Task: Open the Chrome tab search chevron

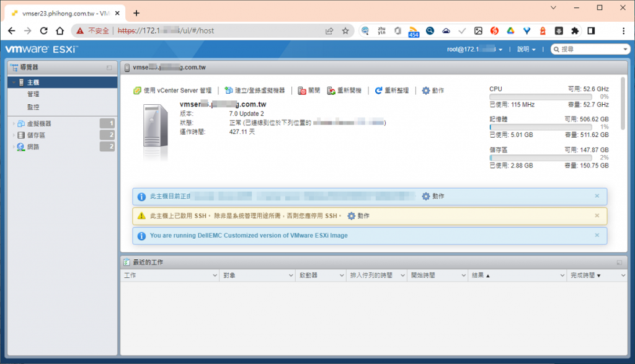Action: 553,7
